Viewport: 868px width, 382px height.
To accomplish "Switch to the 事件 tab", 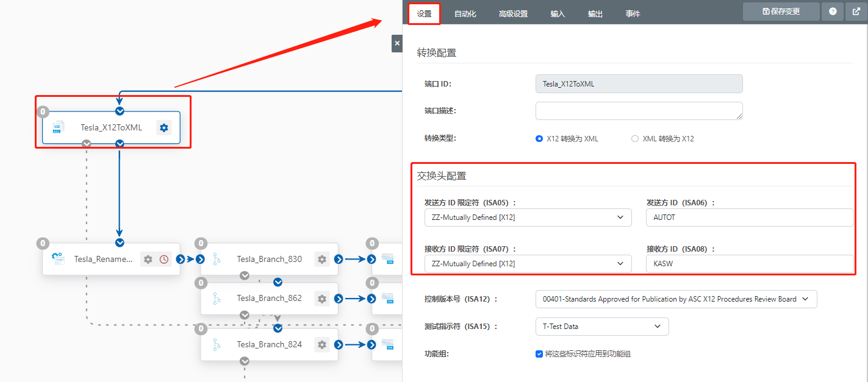I will click(633, 13).
